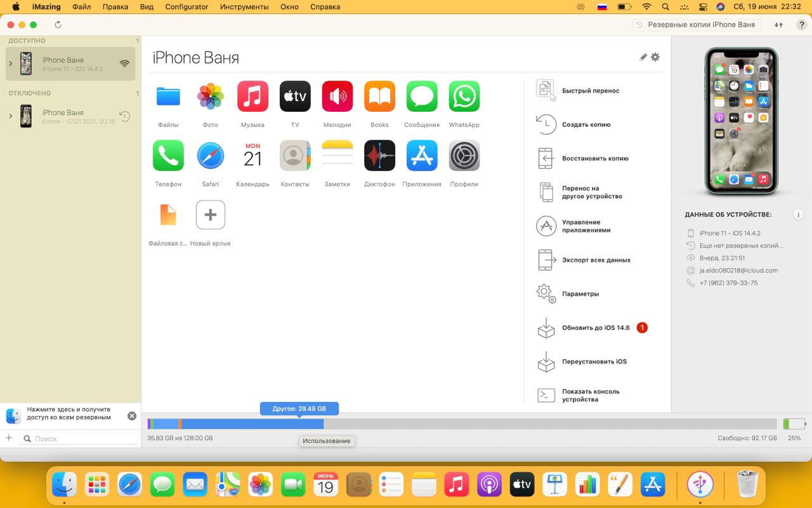Select iPhone Ваня backup from 07.01.2021
Screen dimensions: 812x508
pyautogui.click(x=70, y=116)
